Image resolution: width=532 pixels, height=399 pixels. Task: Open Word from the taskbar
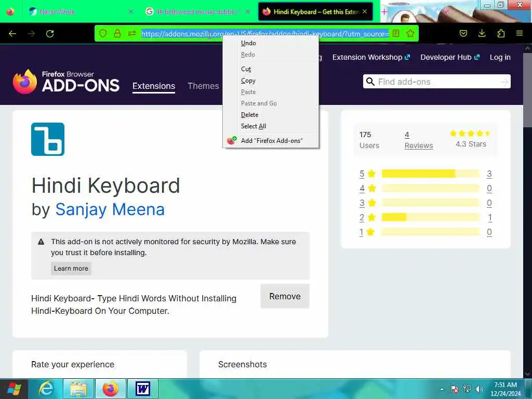point(143,389)
